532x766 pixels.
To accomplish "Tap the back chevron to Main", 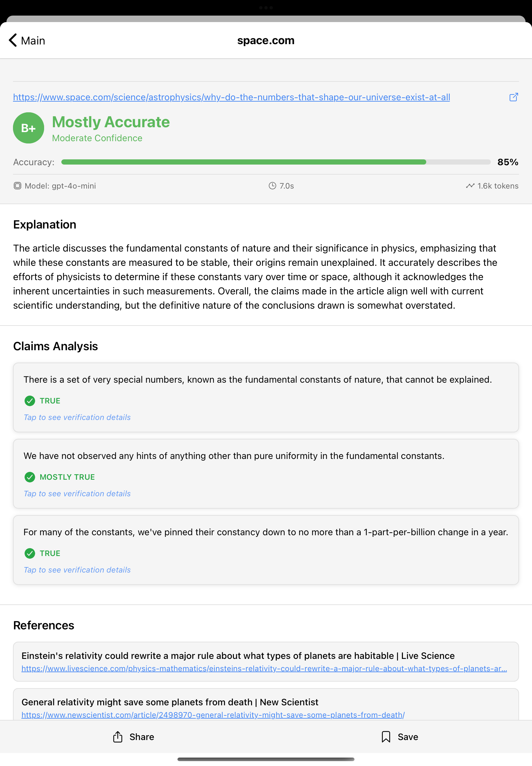I will [13, 40].
